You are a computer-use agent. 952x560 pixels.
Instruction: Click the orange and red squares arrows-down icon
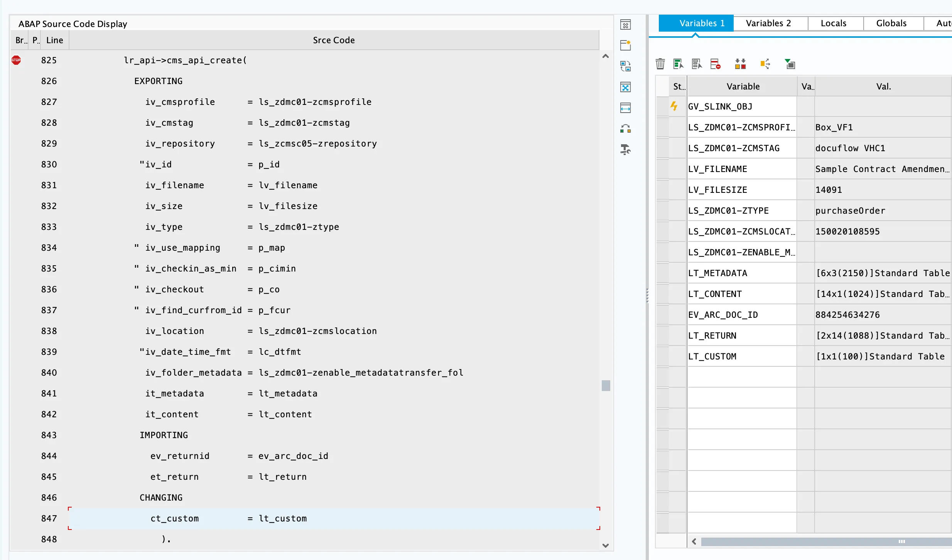[x=740, y=64]
